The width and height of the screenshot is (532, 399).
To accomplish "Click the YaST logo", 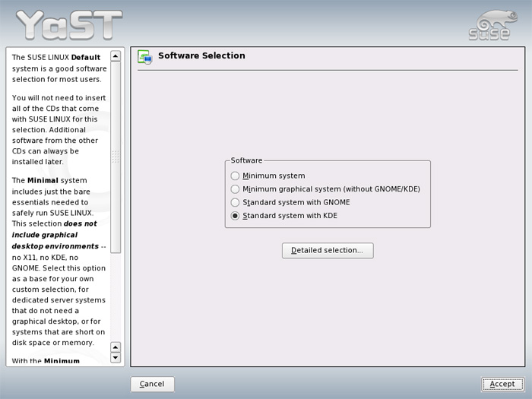I will click(69, 25).
